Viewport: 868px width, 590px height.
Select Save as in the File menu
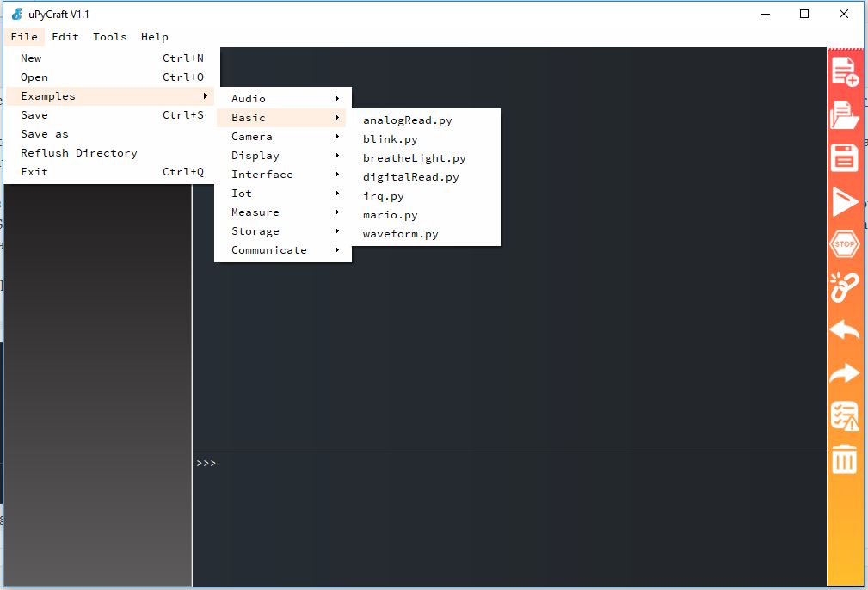click(x=112, y=134)
